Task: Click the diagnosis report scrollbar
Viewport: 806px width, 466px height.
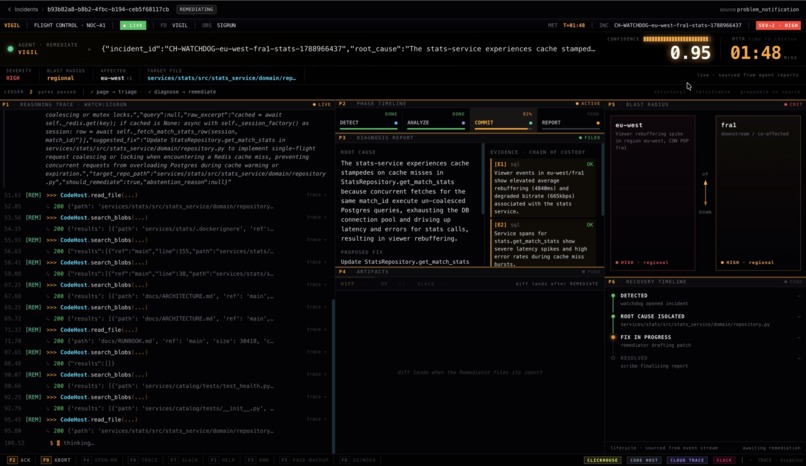Action: [x=484, y=180]
